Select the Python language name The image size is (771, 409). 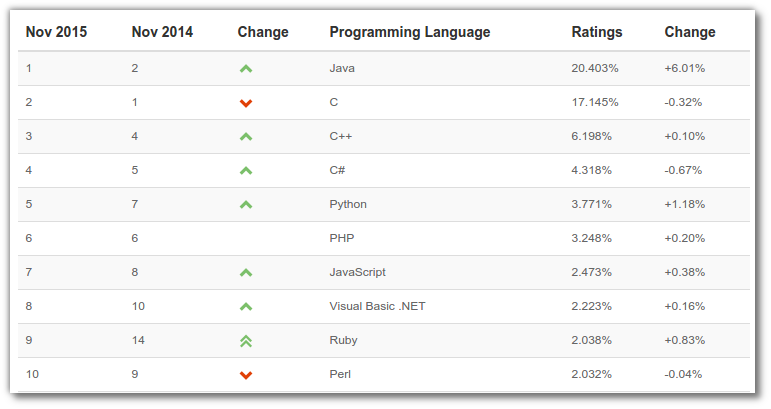[x=348, y=204]
